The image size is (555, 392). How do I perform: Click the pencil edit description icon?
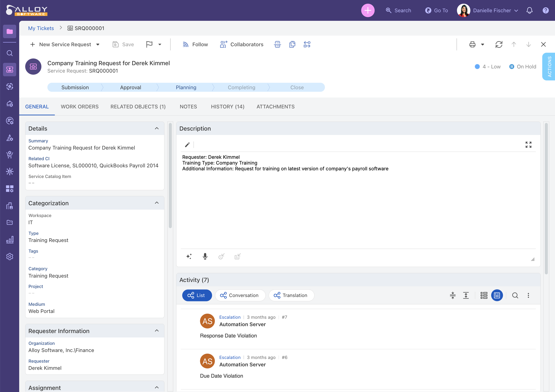point(187,145)
